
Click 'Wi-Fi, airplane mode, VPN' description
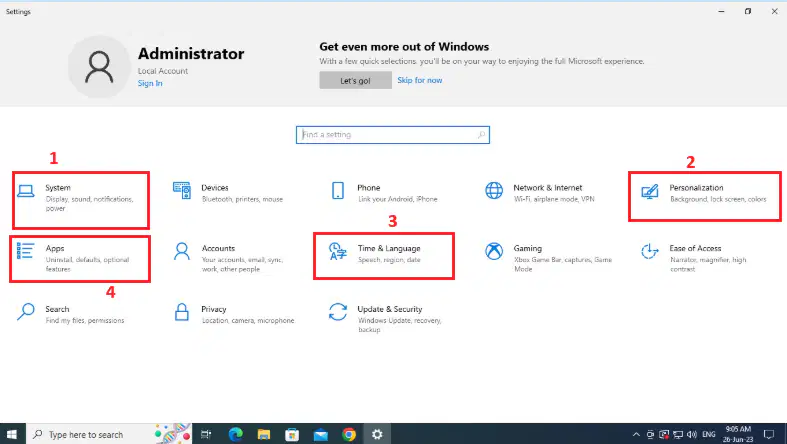click(x=554, y=199)
